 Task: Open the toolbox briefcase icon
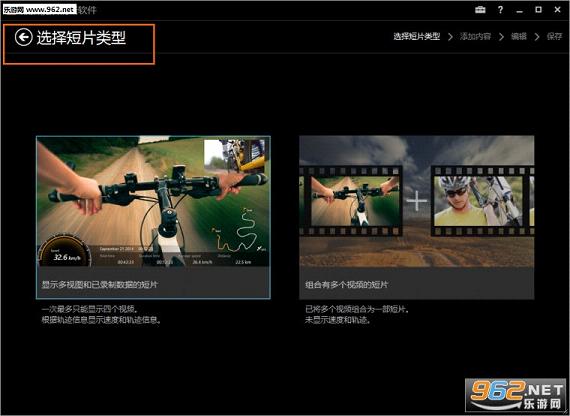[x=480, y=10]
